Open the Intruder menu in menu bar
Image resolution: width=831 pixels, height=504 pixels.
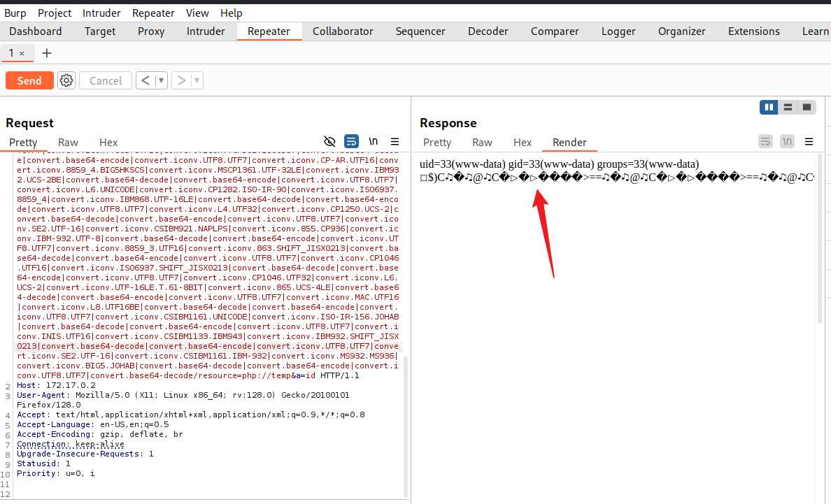101,13
